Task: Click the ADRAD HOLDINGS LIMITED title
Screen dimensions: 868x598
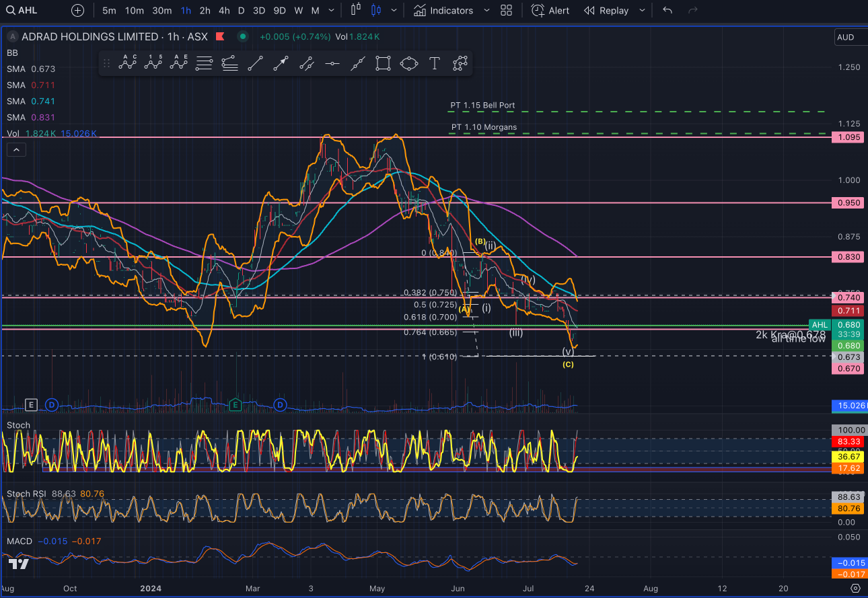Action: [x=90, y=36]
